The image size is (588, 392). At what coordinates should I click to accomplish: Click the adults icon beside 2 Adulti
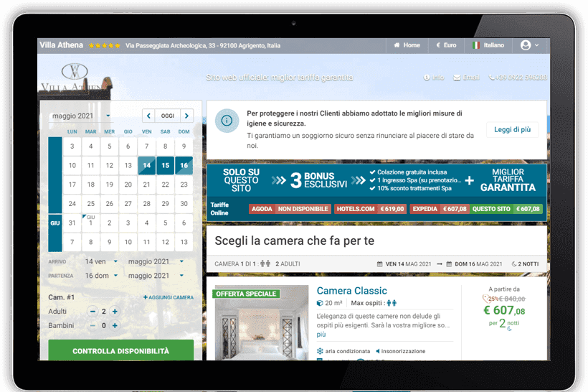pyautogui.click(x=265, y=263)
